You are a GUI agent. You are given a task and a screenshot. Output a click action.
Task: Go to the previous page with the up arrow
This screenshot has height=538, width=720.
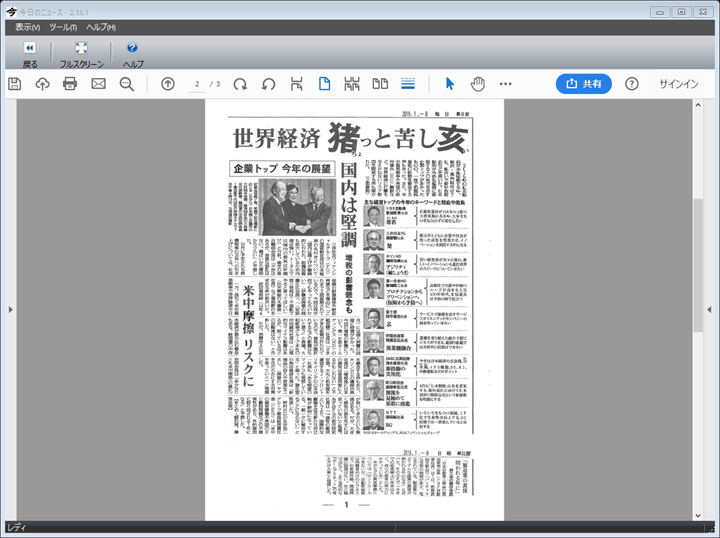tap(168, 84)
